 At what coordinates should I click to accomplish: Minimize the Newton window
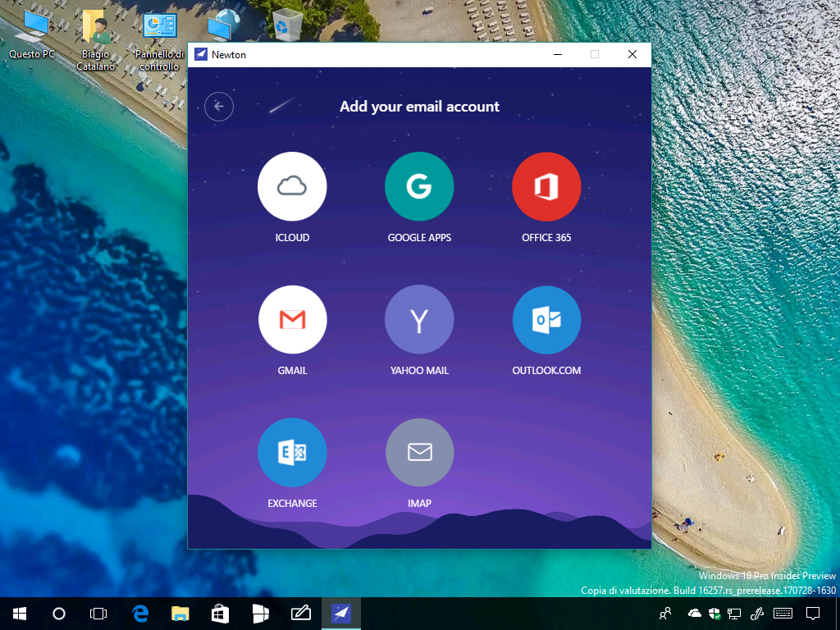pyautogui.click(x=558, y=54)
